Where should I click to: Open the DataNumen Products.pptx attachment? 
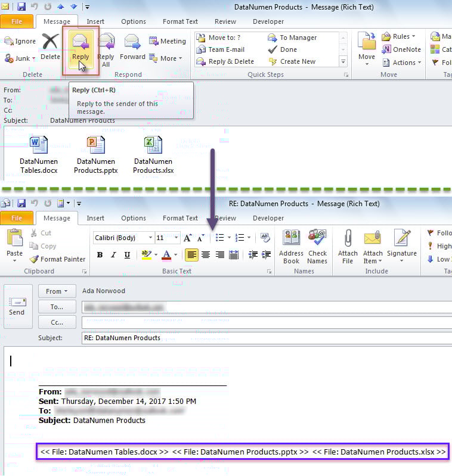pyautogui.click(x=95, y=155)
